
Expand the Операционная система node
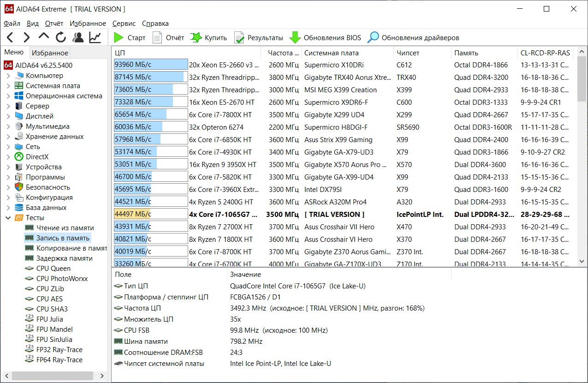tap(8, 96)
